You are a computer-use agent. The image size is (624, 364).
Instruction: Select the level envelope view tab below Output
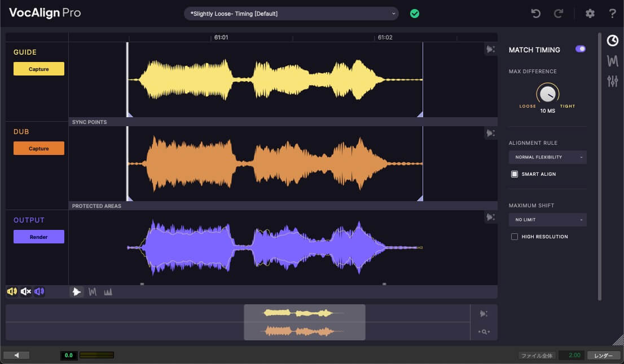(108, 291)
